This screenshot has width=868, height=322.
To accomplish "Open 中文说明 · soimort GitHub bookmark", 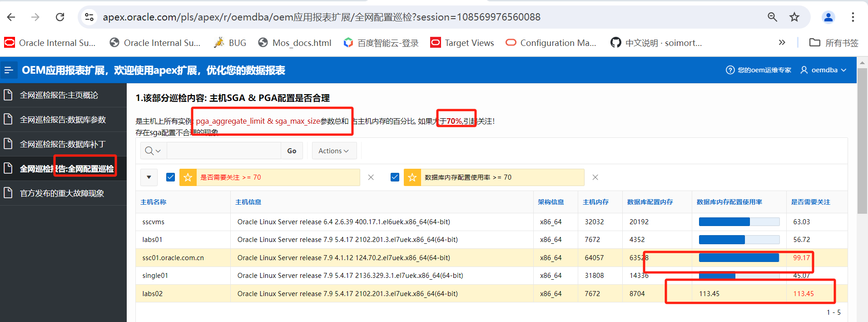I will tap(656, 43).
